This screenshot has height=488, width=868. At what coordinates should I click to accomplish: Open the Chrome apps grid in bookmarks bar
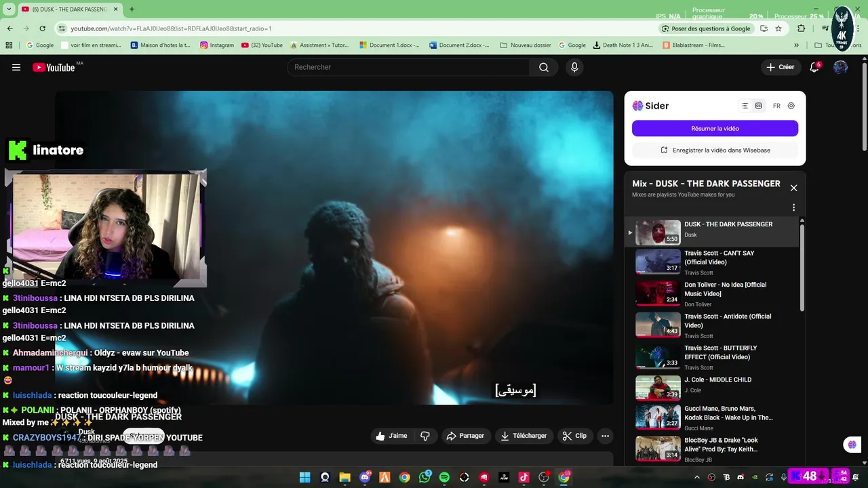pos(9,45)
